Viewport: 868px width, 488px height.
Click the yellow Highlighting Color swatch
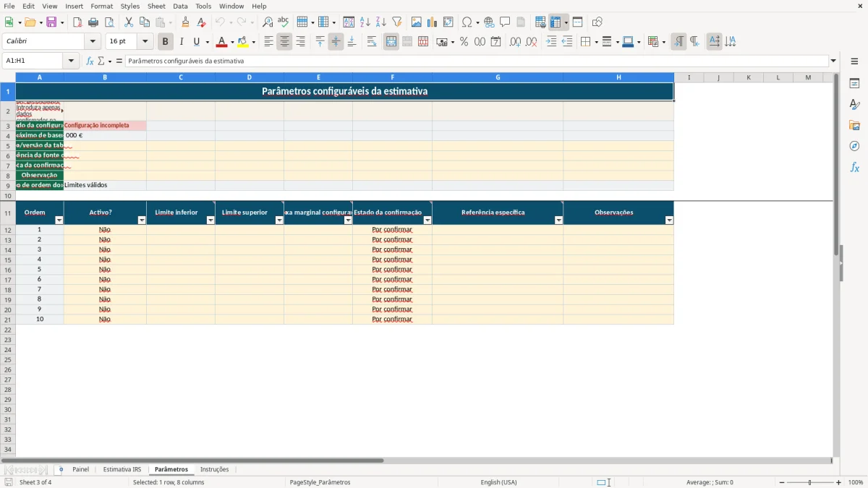[x=243, y=42]
